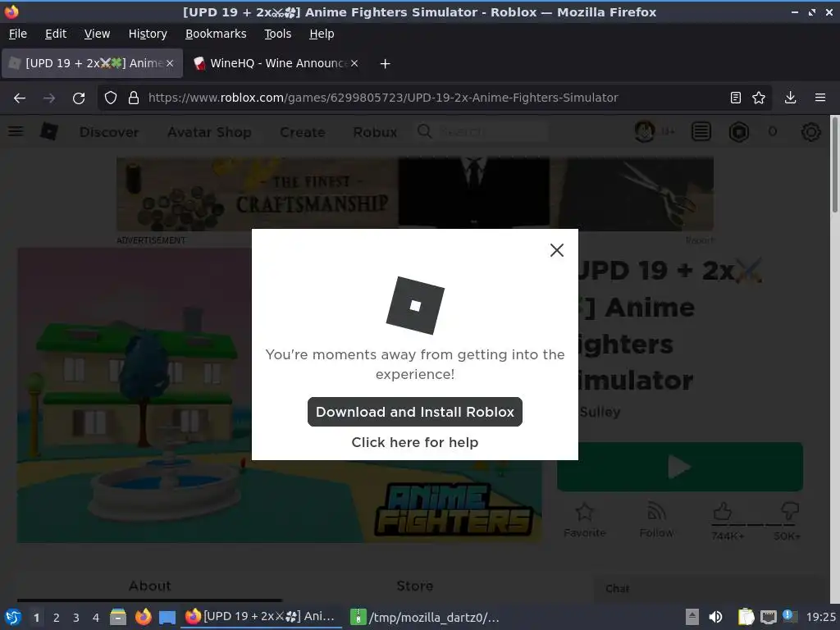
Task: Close the WineHQ tab
Action: 354,63
